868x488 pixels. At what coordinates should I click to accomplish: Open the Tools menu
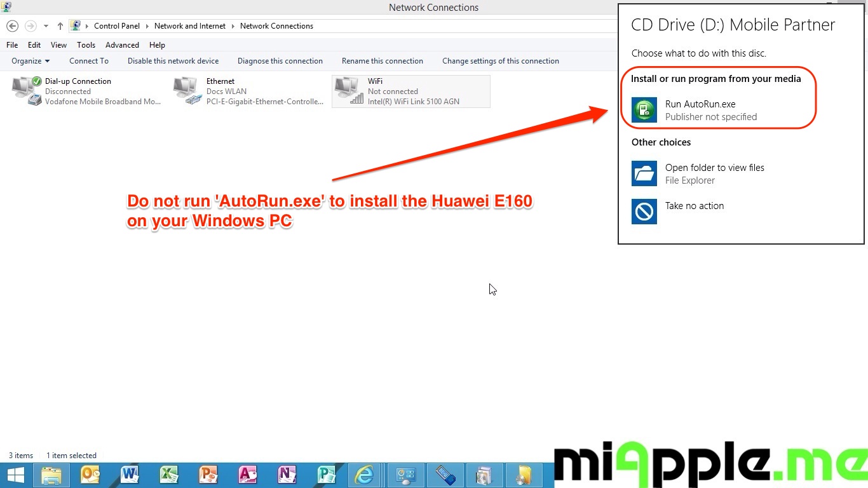[86, 45]
